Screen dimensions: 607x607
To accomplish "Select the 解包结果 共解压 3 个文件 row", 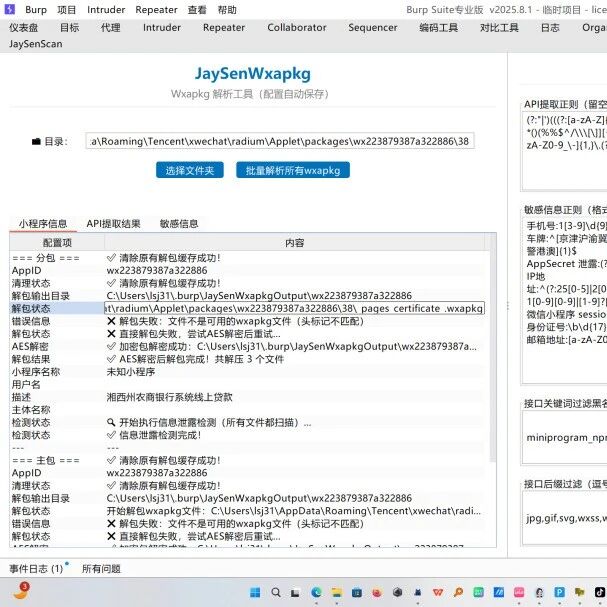I will pyautogui.click(x=248, y=359).
